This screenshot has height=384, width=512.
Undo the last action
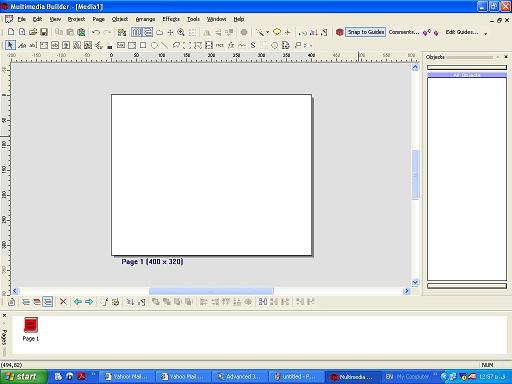96,32
